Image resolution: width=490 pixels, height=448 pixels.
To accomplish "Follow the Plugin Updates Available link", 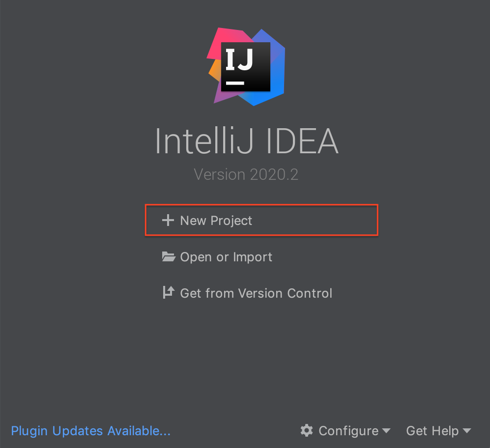I will point(90,431).
